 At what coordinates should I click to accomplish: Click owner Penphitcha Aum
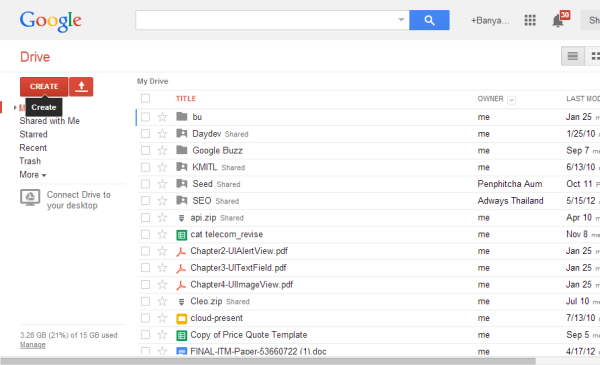(x=510, y=184)
